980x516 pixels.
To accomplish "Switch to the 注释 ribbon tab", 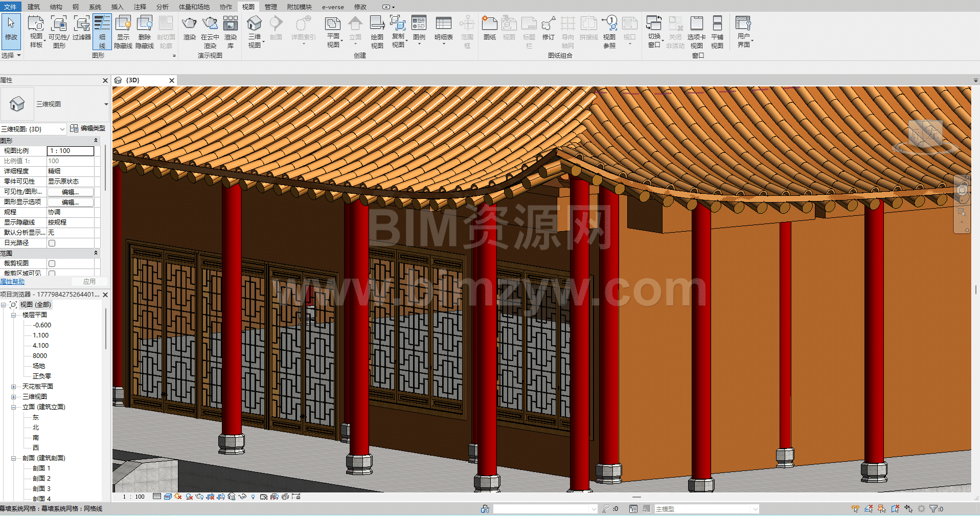I will coord(140,7).
